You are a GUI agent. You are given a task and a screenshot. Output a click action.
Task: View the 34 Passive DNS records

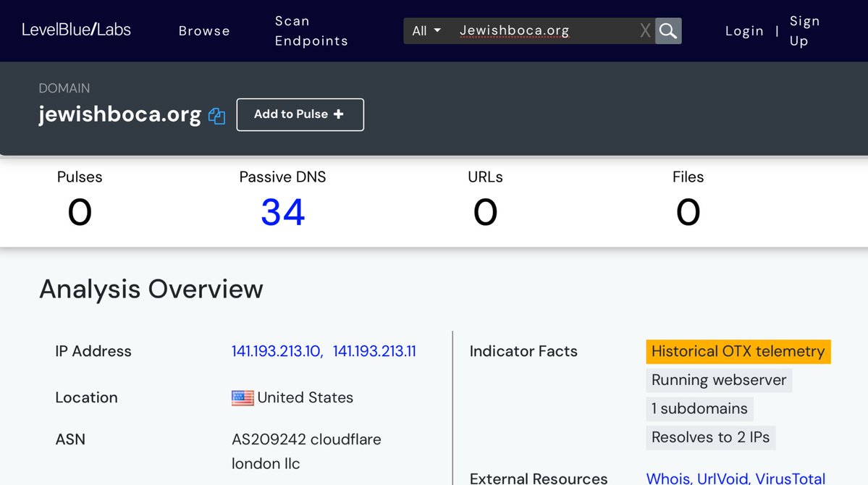(282, 212)
